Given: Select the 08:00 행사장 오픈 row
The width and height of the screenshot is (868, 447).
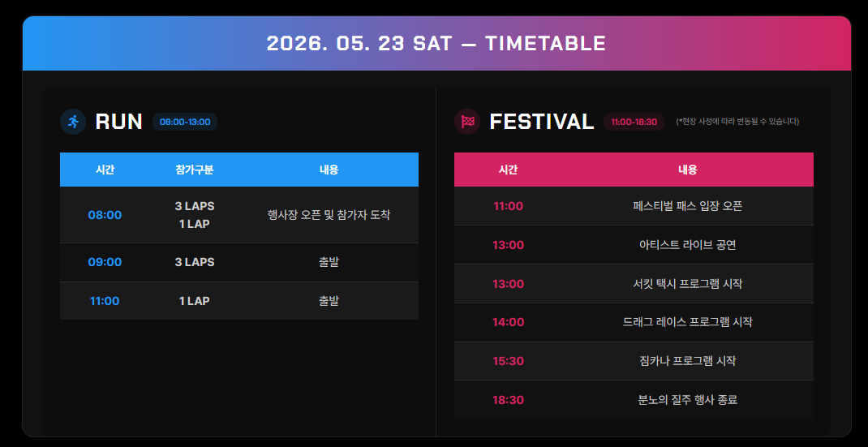Looking at the screenshot, I should click(239, 215).
